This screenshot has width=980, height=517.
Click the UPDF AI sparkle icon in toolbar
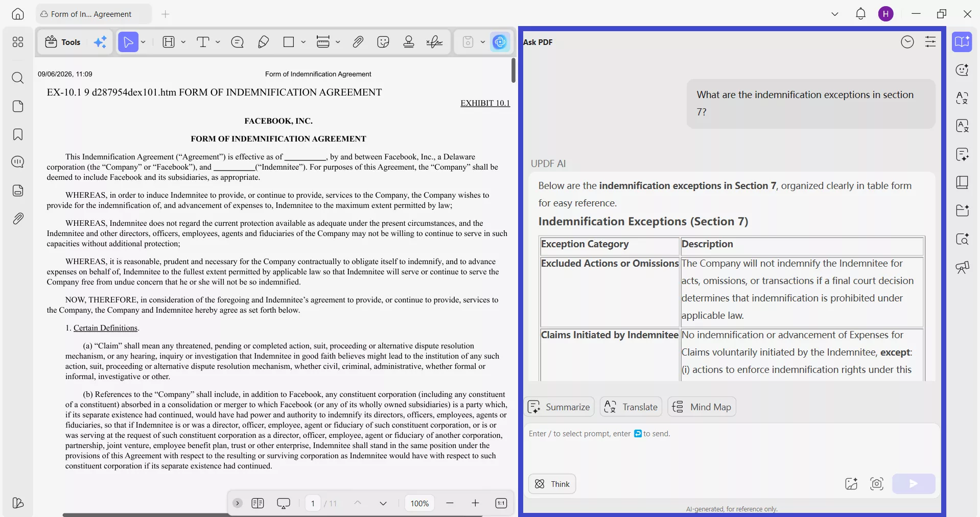click(x=100, y=42)
